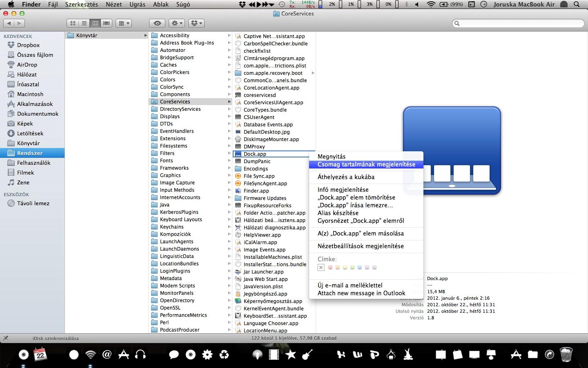Expand the Accessibility folder arrow

tap(229, 36)
